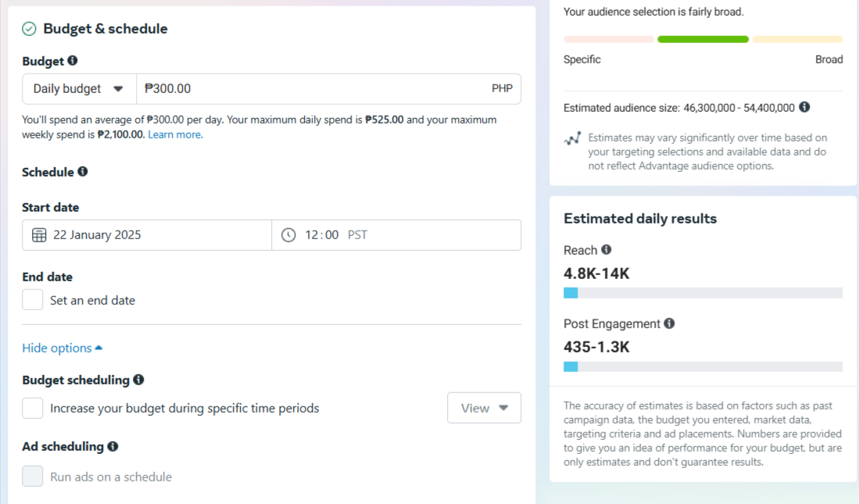Click the green audience breadth meter segment
The image size is (859, 504).
[x=703, y=39]
